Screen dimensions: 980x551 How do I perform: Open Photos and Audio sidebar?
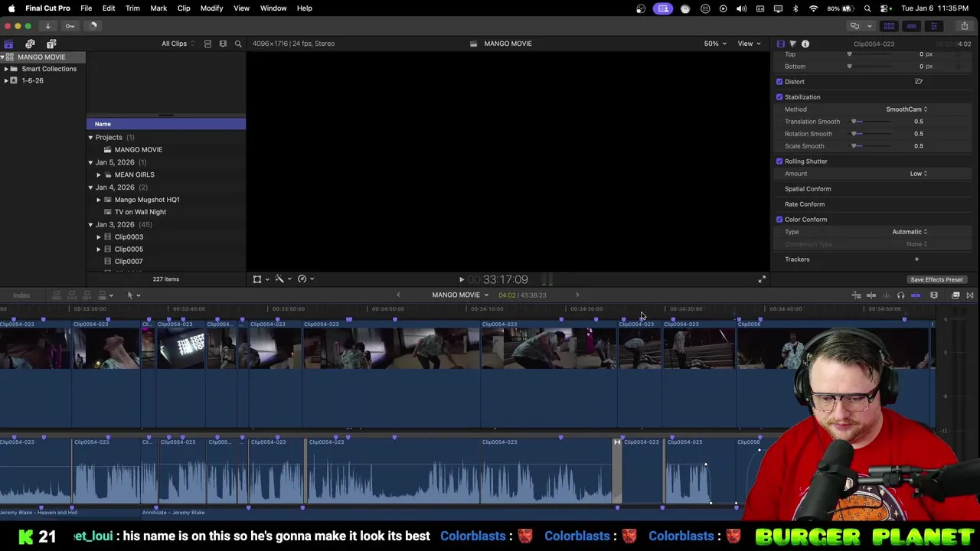(30, 44)
